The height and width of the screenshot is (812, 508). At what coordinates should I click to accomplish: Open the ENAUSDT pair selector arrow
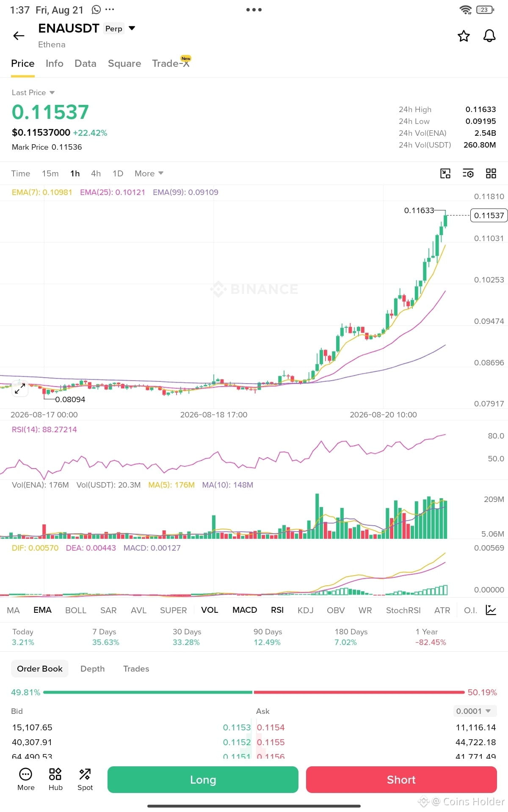tap(132, 28)
